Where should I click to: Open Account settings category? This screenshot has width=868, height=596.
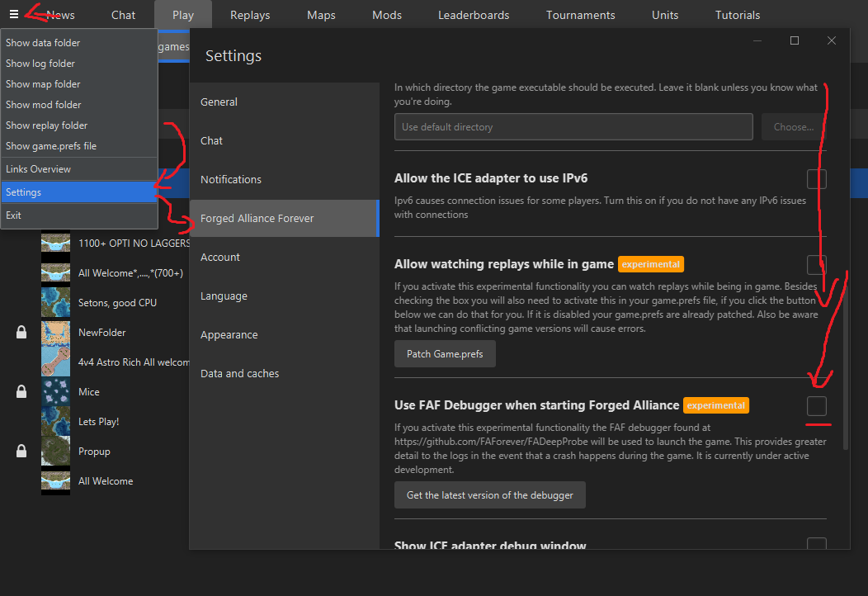[x=284, y=257]
